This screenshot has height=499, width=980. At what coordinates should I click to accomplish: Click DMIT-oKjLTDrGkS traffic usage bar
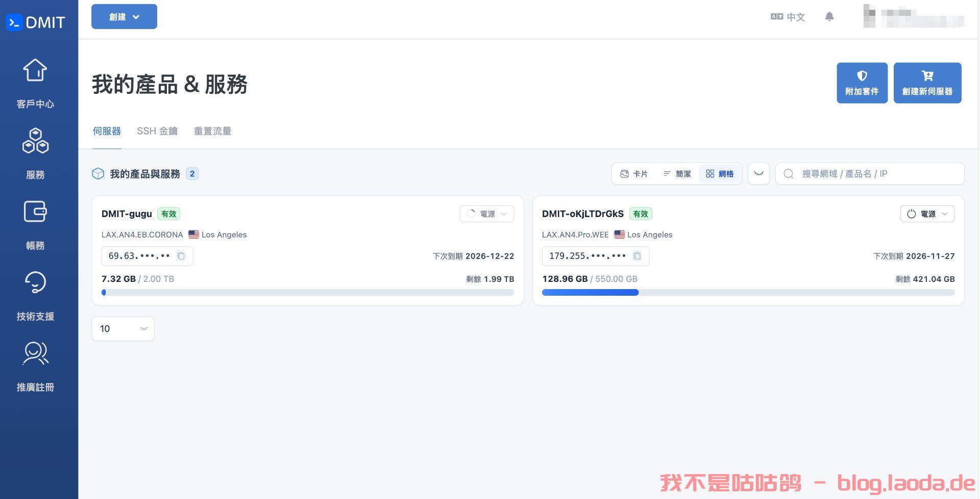click(x=748, y=293)
